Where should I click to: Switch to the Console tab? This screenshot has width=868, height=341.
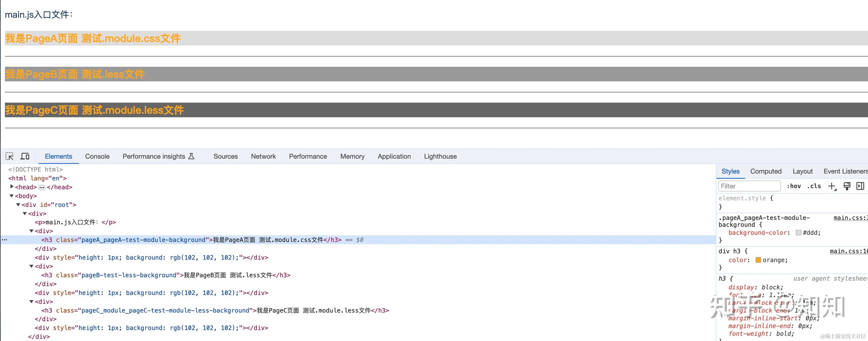coord(97,156)
